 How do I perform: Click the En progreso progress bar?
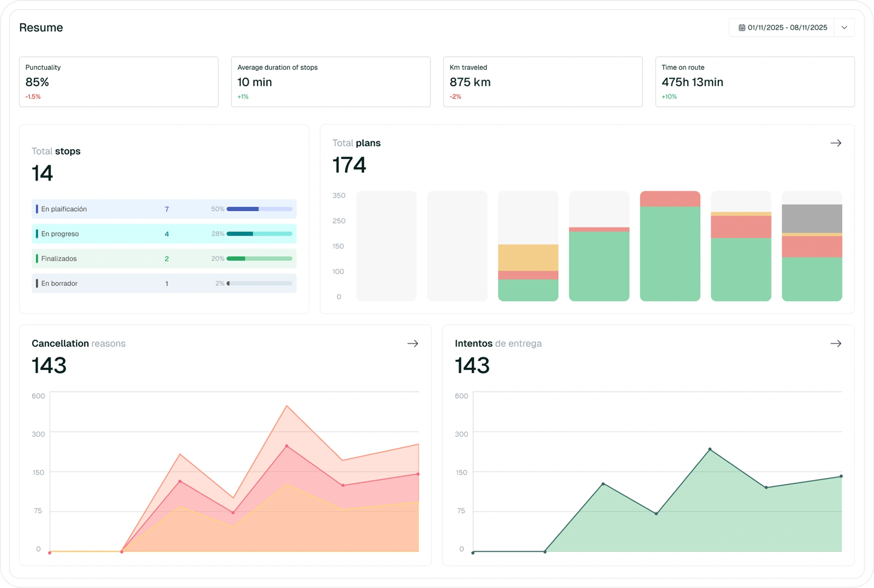click(259, 233)
